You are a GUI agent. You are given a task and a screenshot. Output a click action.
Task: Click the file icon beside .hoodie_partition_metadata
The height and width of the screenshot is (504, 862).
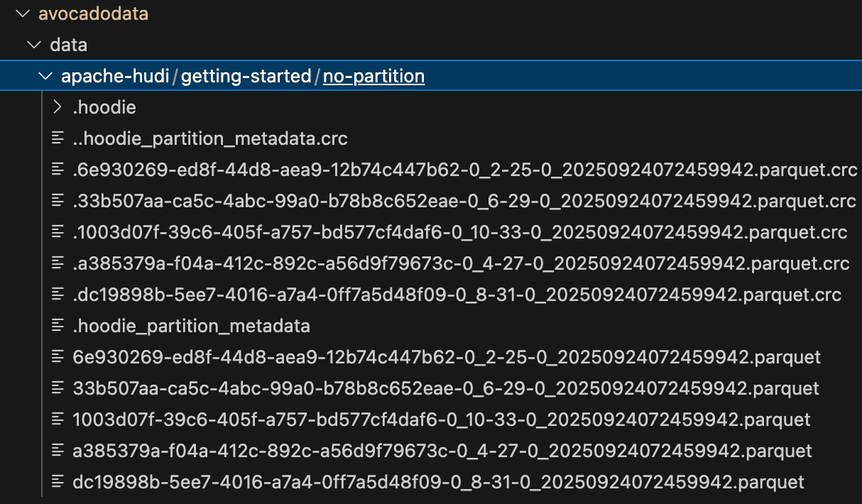(x=58, y=326)
